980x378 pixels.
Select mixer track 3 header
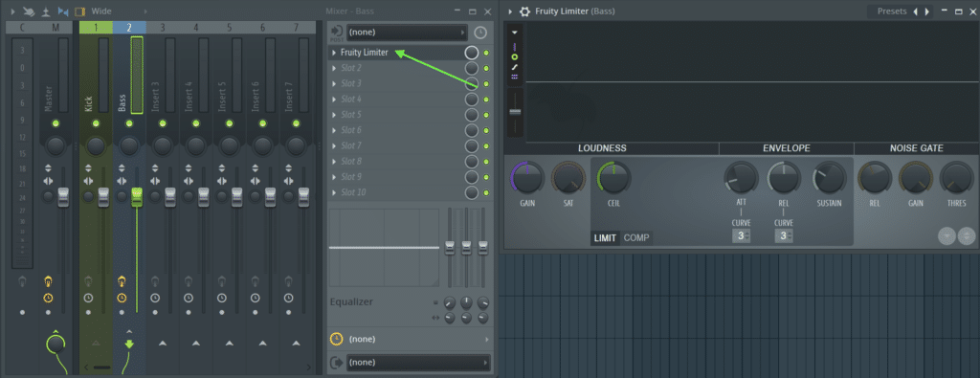[163, 27]
